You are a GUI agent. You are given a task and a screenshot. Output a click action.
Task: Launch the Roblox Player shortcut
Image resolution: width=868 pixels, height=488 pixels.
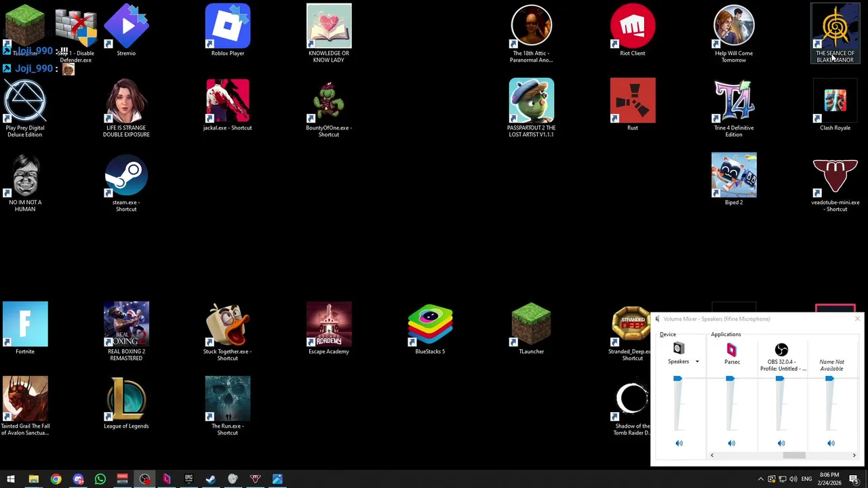[x=228, y=30]
